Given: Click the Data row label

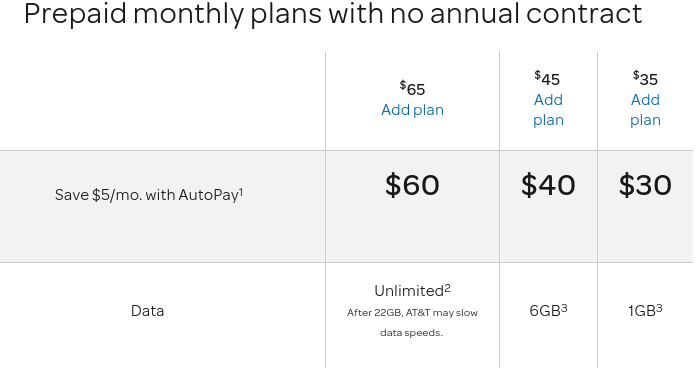Looking at the screenshot, I should click(x=147, y=311).
